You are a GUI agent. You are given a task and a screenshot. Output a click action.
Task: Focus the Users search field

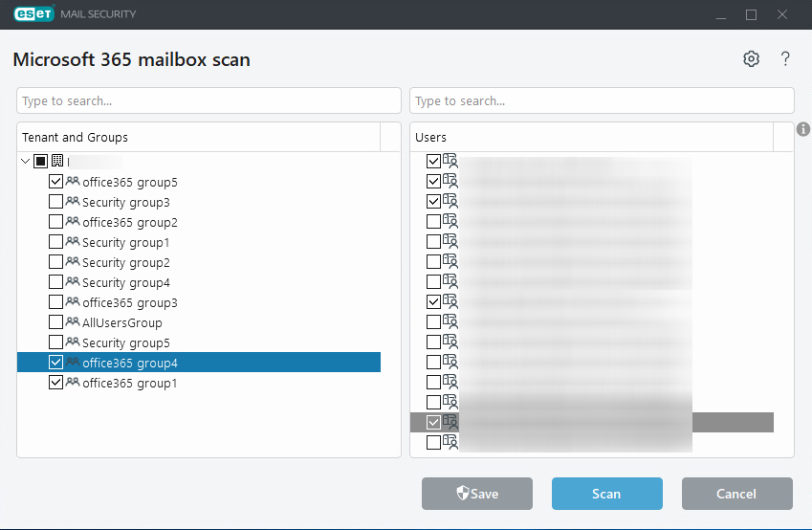point(602,100)
